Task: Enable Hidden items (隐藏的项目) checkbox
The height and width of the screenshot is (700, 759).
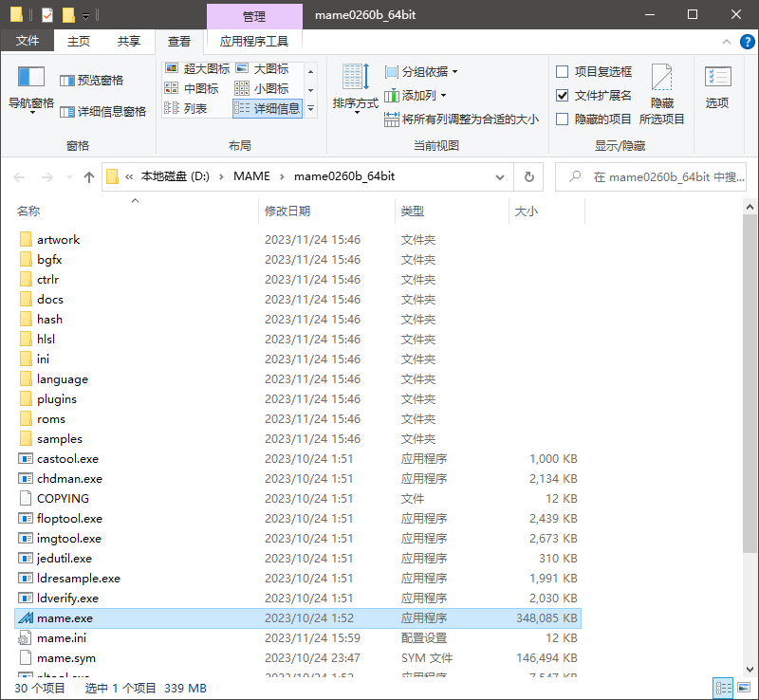Action: (562, 120)
